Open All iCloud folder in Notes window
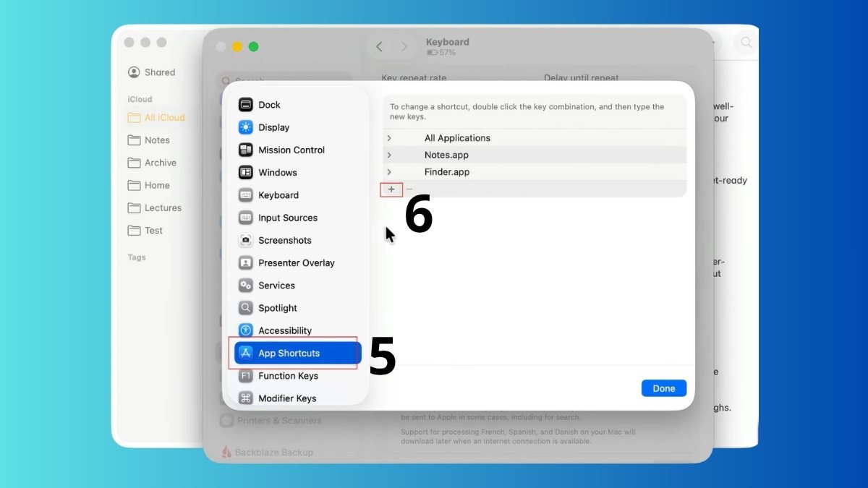 (x=156, y=118)
